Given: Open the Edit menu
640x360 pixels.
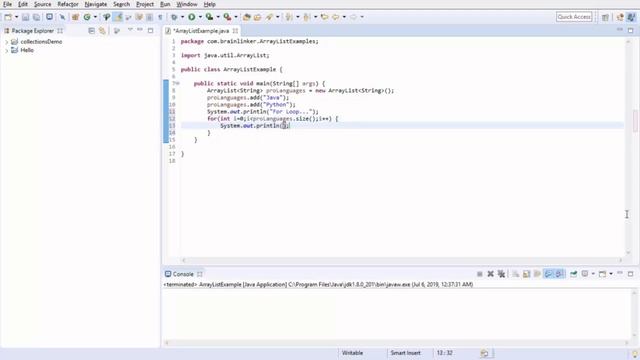Looking at the screenshot, I should (x=23, y=4).
